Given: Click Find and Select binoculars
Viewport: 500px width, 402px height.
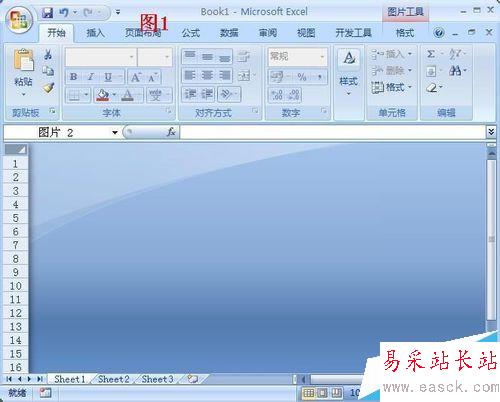Looking at the screenshot, I should tap(455, 70).
